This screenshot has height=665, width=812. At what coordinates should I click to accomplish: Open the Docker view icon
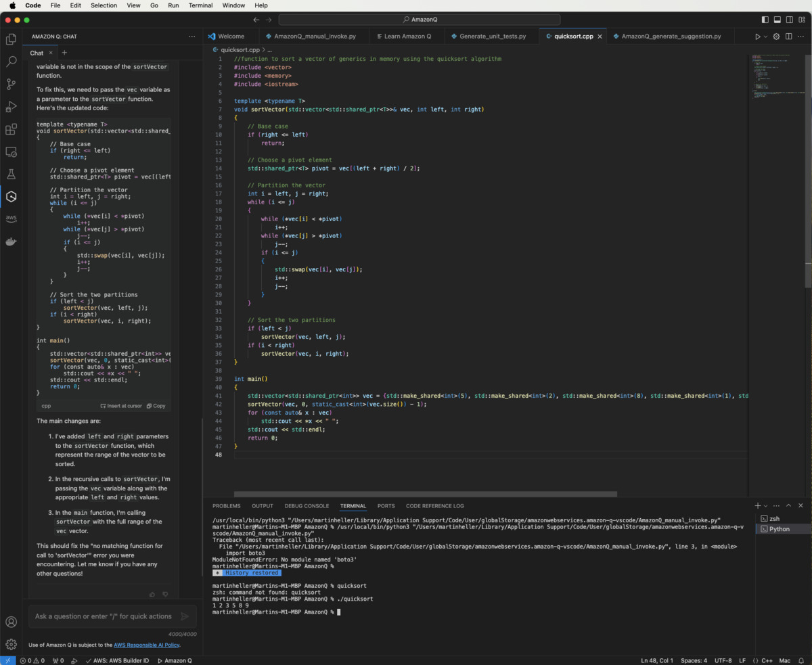11,240
